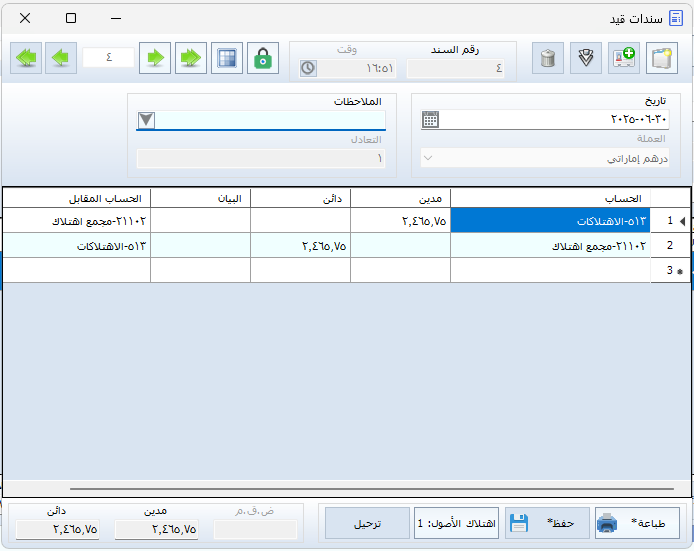The height and width of the screenshot is (551, 694).
Task: Click the new voucher icon
Action: pos(661,58)
